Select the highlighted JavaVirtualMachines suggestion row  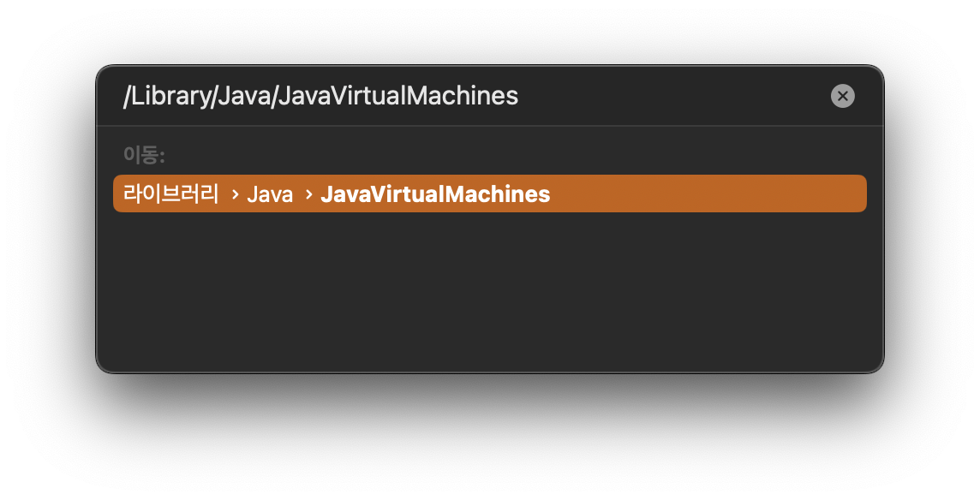[x=490, y=193]
